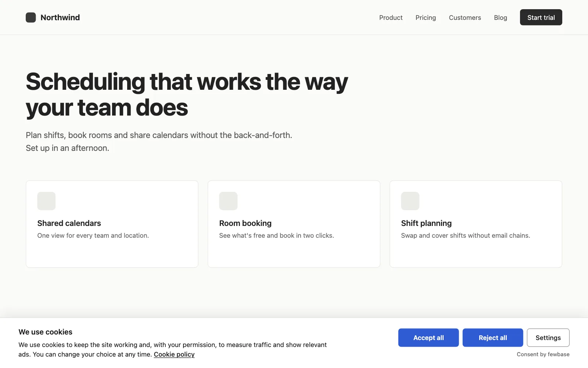The image size is (588, 368).
Task: Click the Room booking heading
Action: 245,223
